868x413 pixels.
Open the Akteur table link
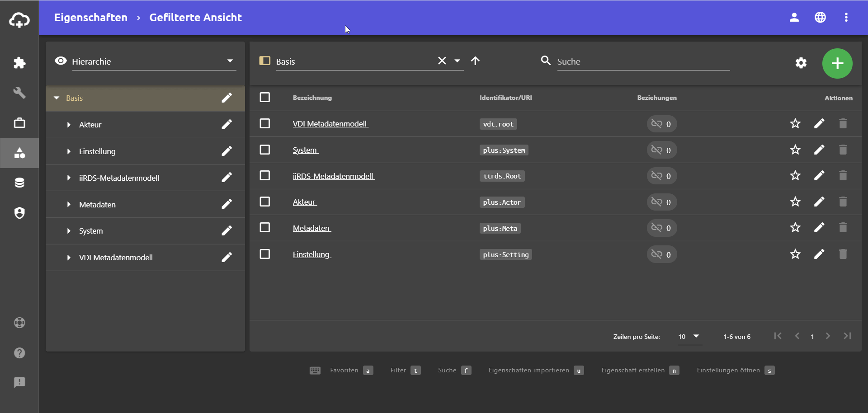coord(305,202)
